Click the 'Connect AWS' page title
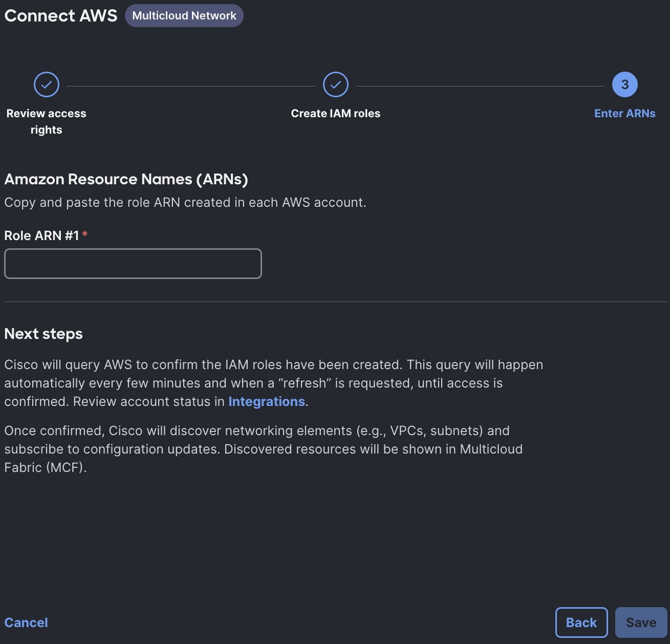 coord(61,15)
